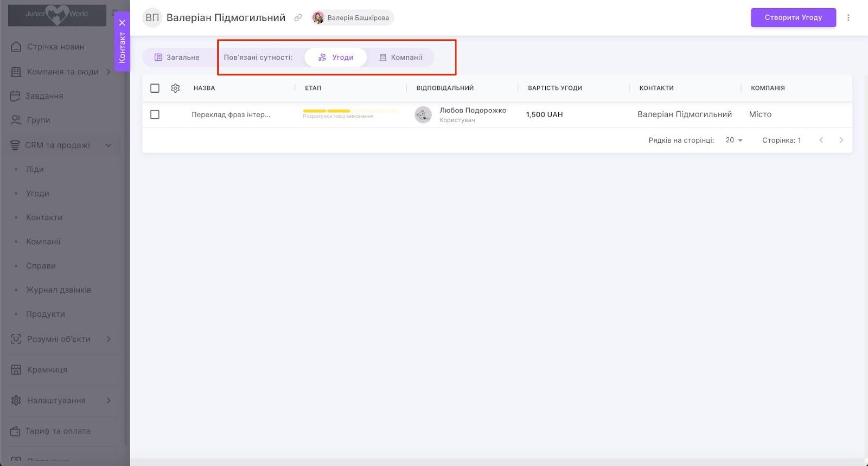The height and width of the screenshot is (466, 868).
Task: Open the rows-per-page dropdown
Action: point(734,140)
